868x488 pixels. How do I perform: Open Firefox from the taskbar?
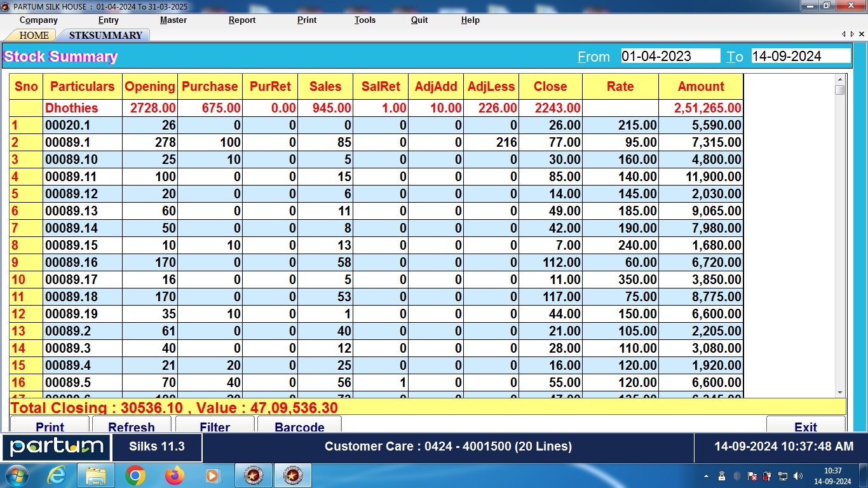(x=173, y=475)
